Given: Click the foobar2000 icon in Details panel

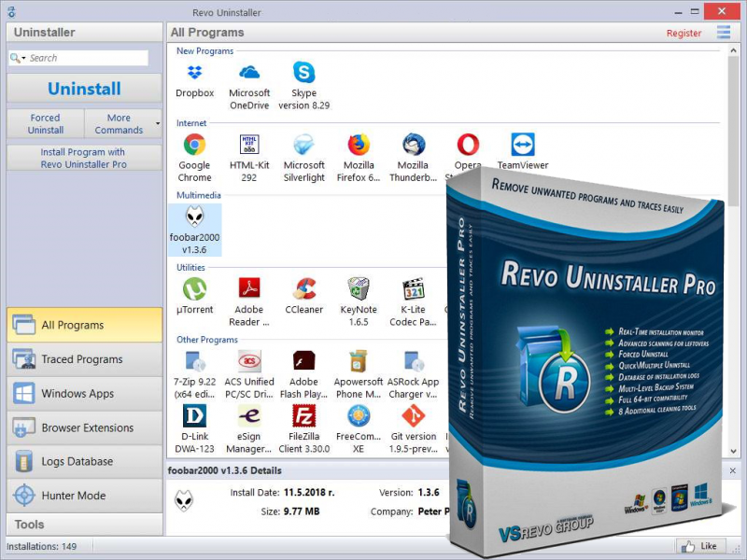Looking at the screenshot, I should (x=183, y=501).
